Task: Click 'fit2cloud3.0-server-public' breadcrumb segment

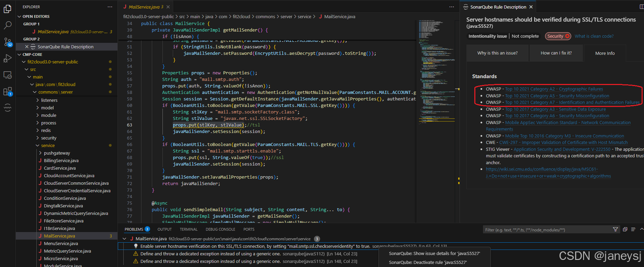Action: point(148,17)
